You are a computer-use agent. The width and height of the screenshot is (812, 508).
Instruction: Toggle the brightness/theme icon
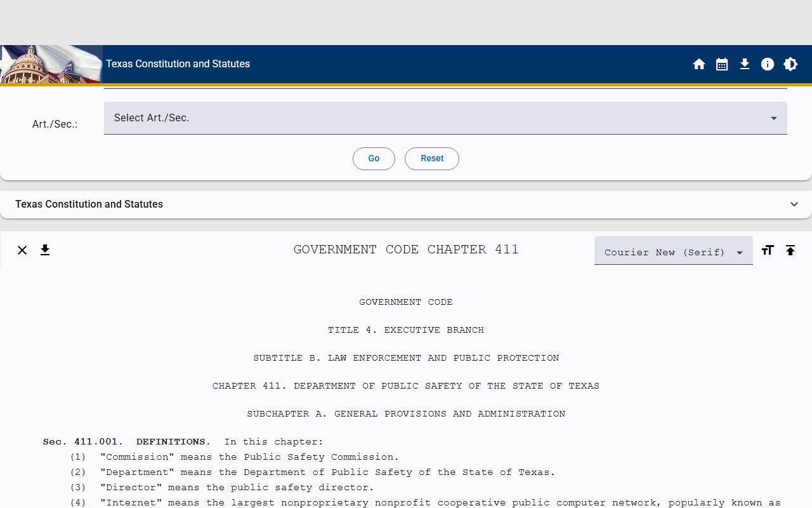click(790, 64)
